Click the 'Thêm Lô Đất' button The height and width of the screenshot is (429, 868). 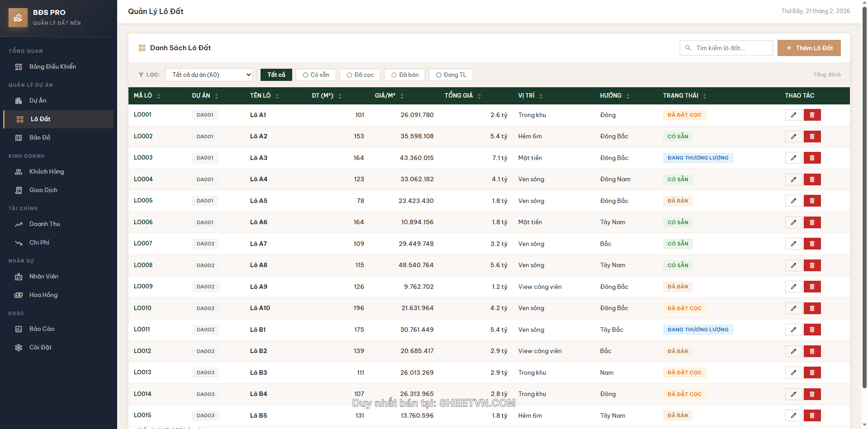809,48
